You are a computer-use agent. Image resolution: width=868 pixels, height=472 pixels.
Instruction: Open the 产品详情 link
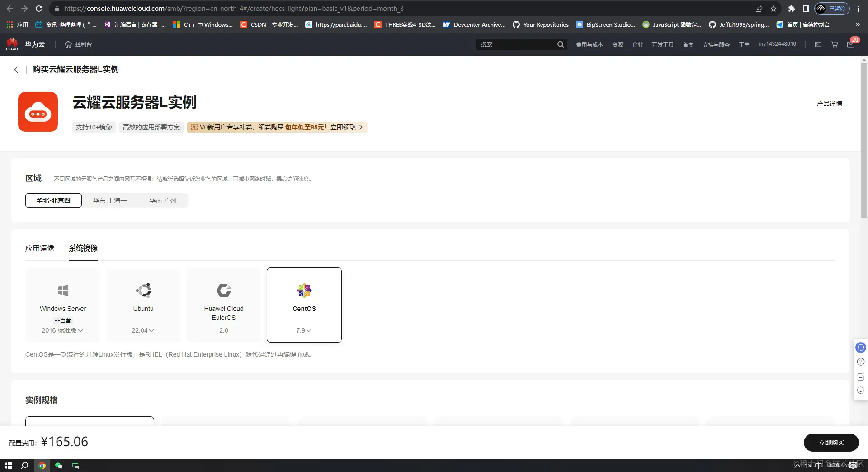(x=829, y=104)
